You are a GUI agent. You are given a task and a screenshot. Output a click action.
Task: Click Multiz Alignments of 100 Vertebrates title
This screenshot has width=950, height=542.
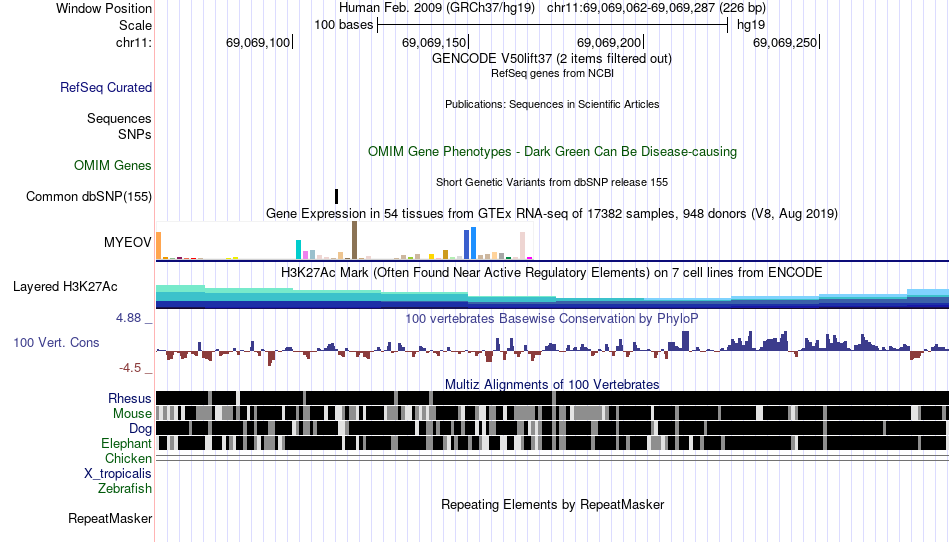(x=552, y=384)
